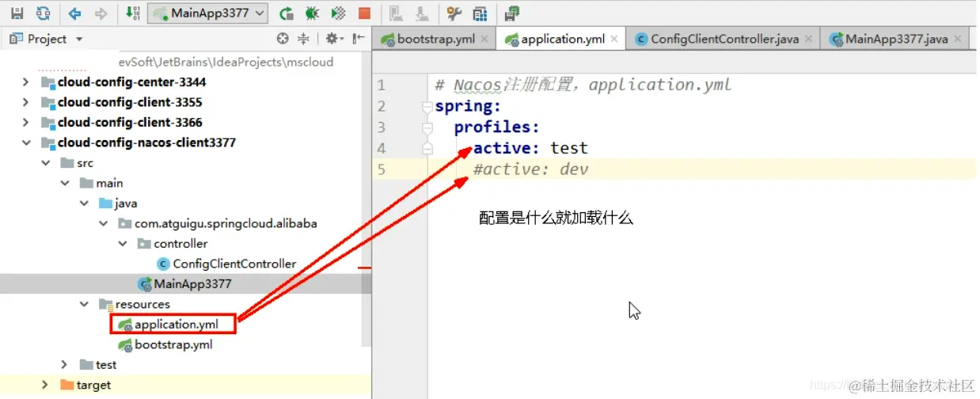
Task: Open the Project panel gear settings menu
Action: point(333,39)
